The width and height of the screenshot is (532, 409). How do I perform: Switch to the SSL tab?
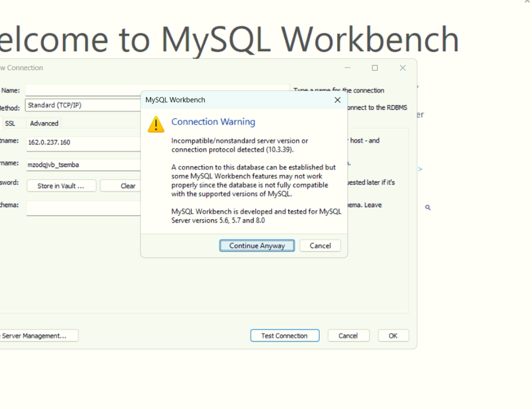[10, 123]
